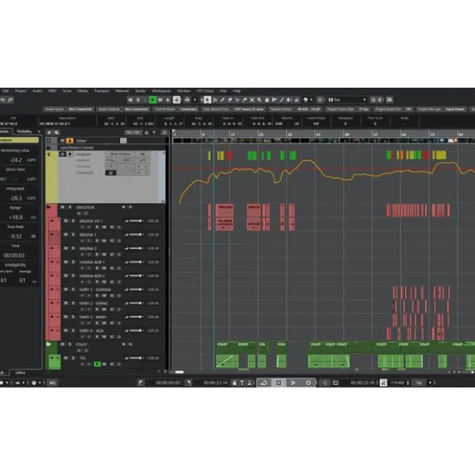Solo the MILENA 1 track
Image resolution: width=475 pixels, height=476 pixels.
pyautogui.click(x=72, y=234)
